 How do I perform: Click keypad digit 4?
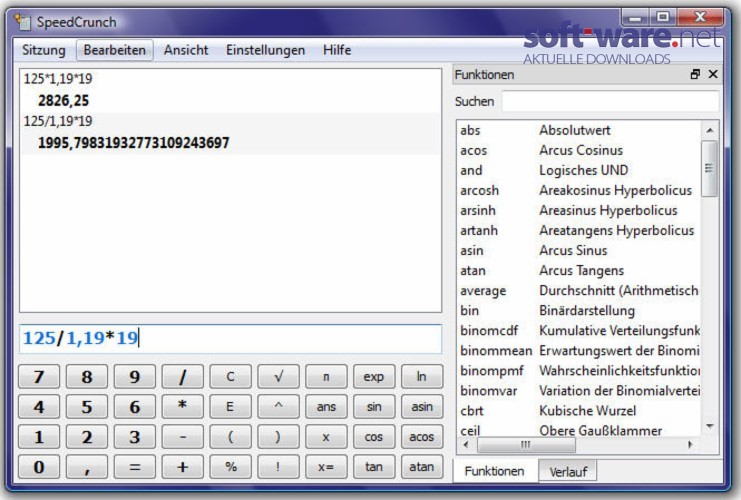pyautogui.click(x=39, y=407)
